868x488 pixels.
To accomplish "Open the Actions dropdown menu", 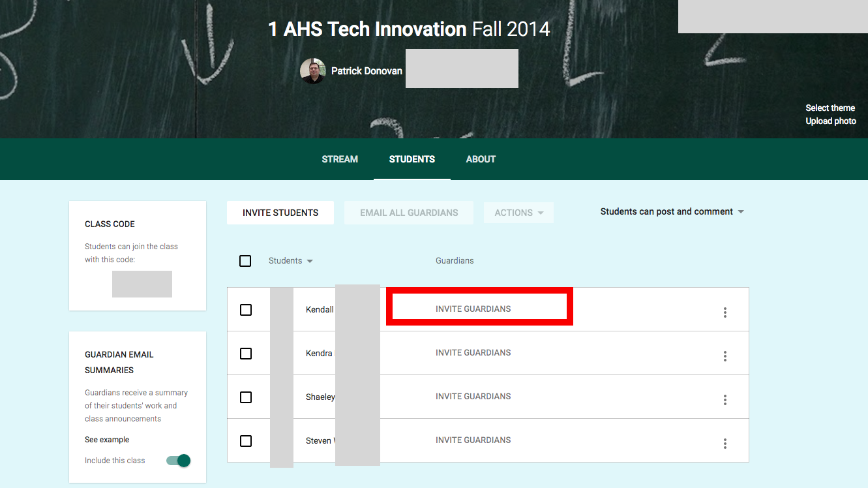I will pos(518,213).
